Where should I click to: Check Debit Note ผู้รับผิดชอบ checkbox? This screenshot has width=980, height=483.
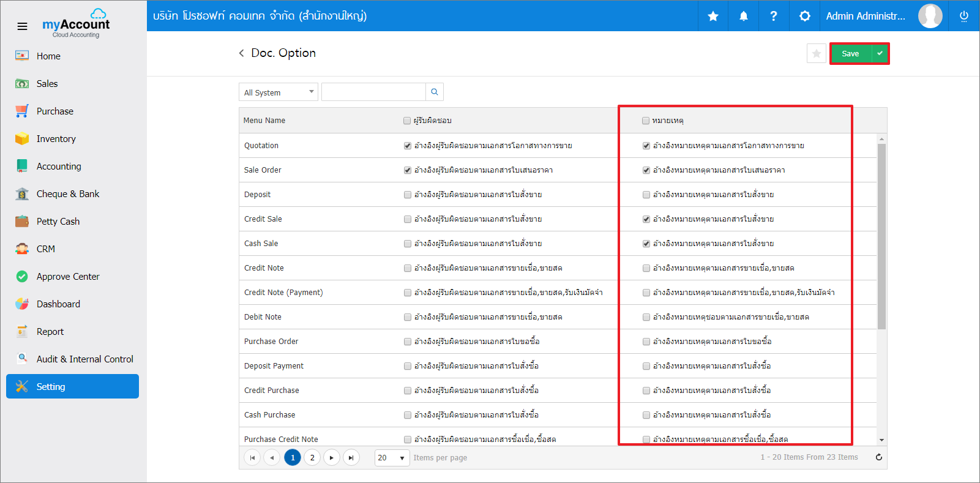click(x=408, y=317)
